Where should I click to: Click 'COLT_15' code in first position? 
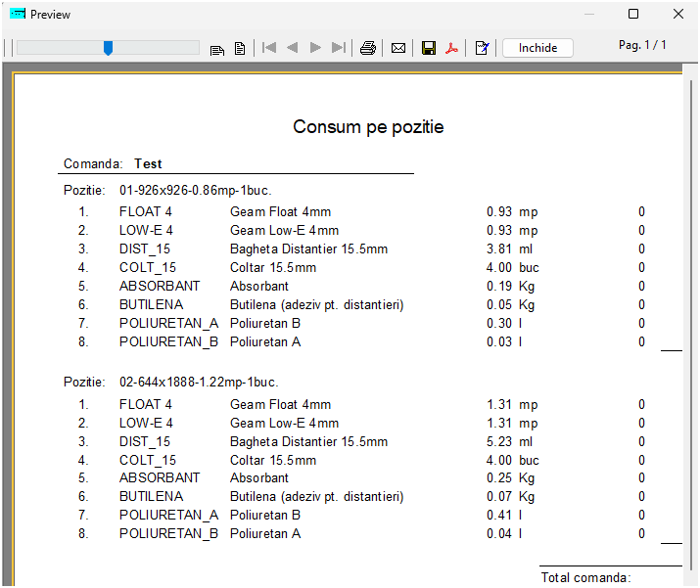(x=148, y=268)
